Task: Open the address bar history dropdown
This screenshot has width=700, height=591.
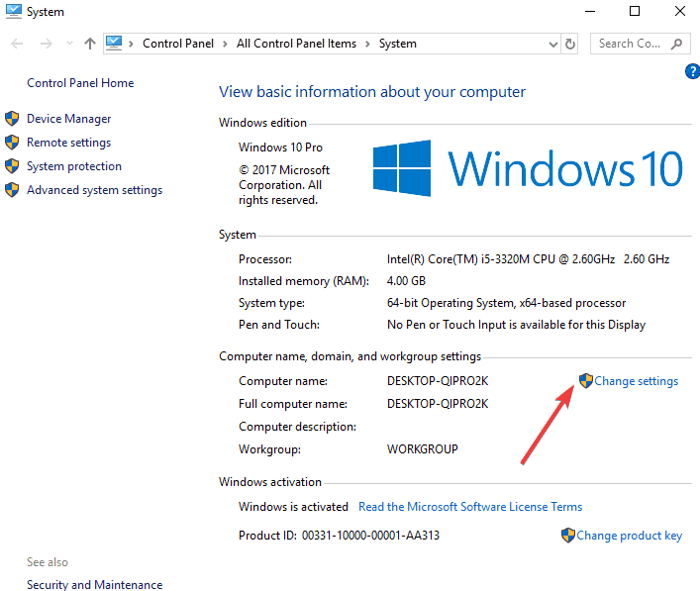Action: pyautogui.click(x=553, y=45)
